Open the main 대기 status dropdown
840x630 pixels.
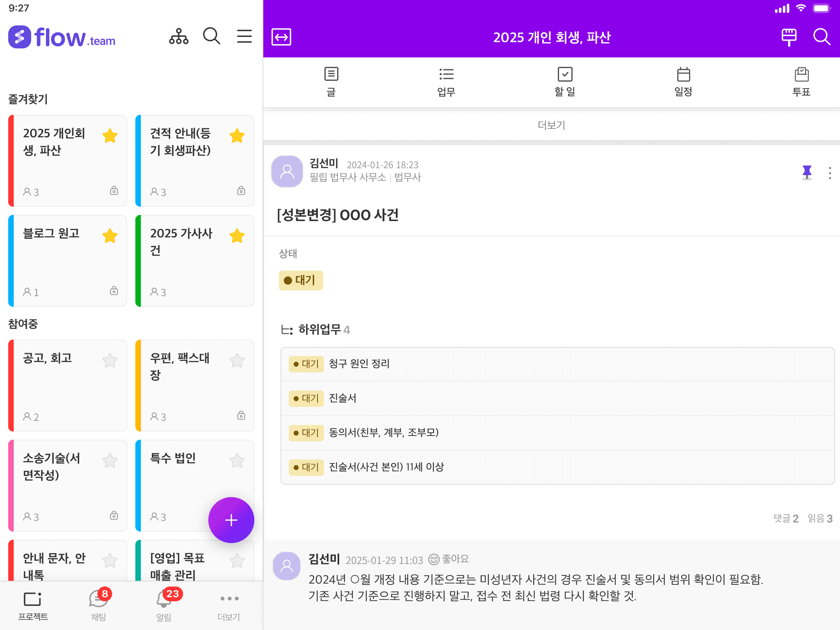pyautogui.click(x=301, y=281)
